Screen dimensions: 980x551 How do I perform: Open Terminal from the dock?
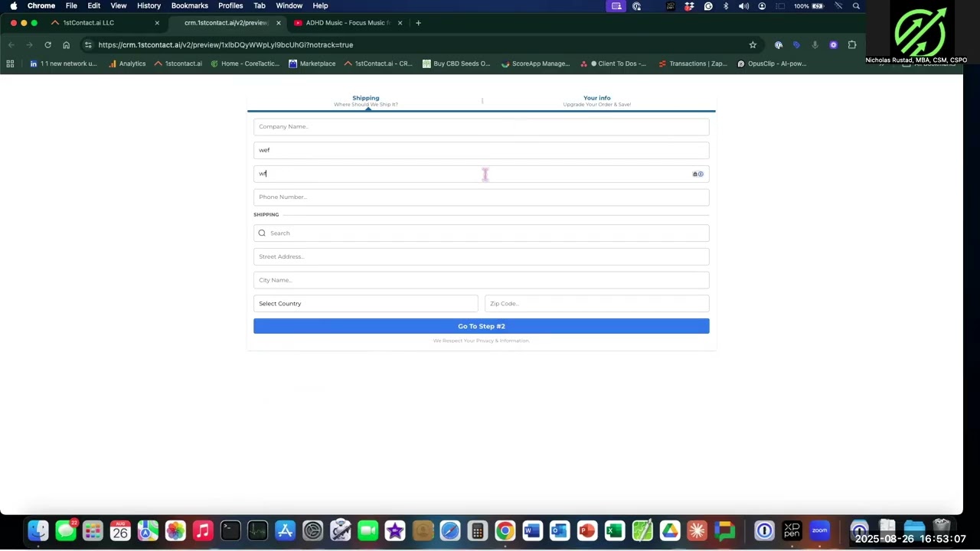[x=230, y=530]
